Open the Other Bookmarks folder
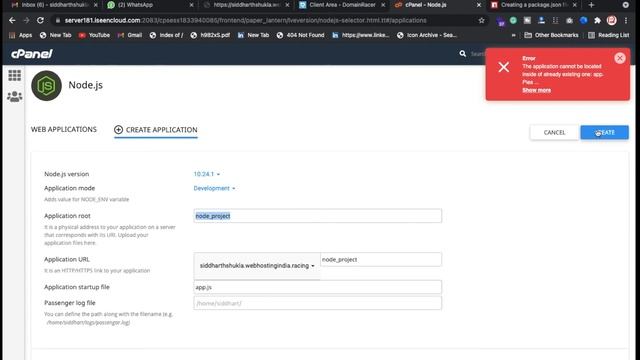Viewport: 640px width, 360px height. coord(551,35)
